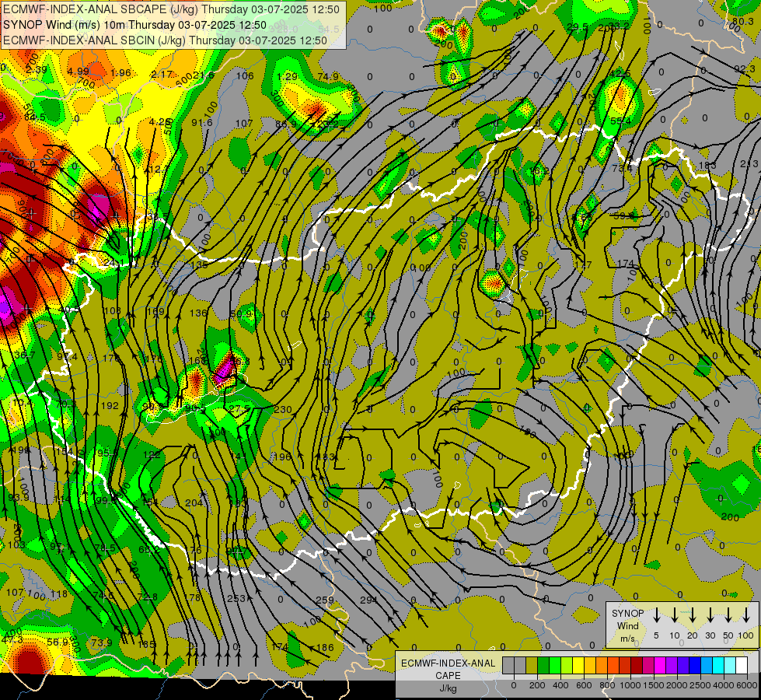Click the map value 80.3
The image size is (761, 700).
pyautogui.click(x=743, y=21)
